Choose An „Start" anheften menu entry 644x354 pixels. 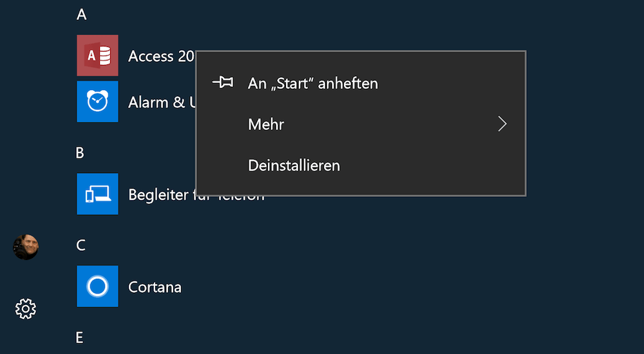pos(361,84)
